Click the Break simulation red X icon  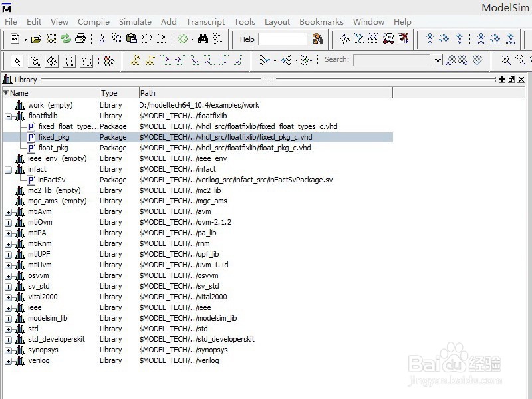point(403,39)
